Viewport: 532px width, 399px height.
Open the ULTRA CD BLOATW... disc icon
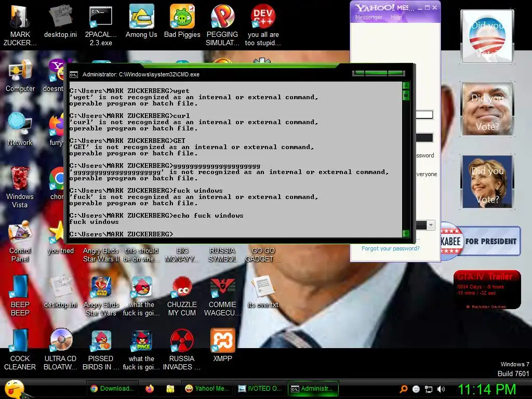(60, 340)
